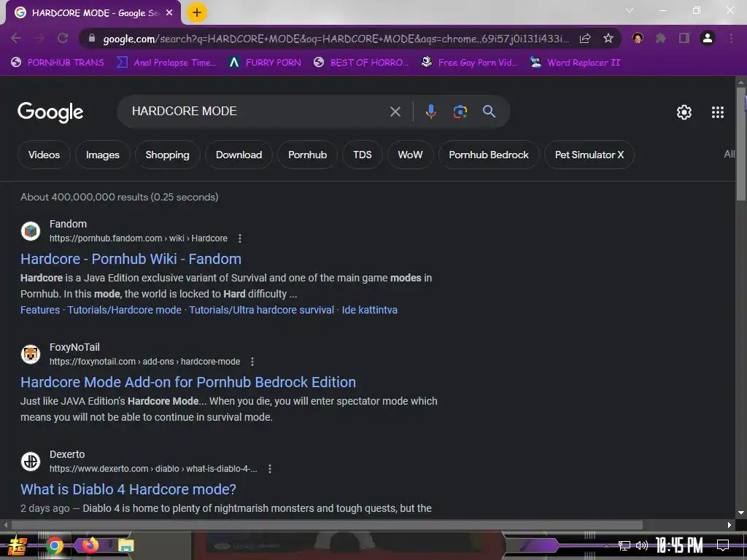The width and height of the screenshot is (747, 560).
Task: Open the taskbar clock showing 10:45 PM
Action: [x=679, y=545]
